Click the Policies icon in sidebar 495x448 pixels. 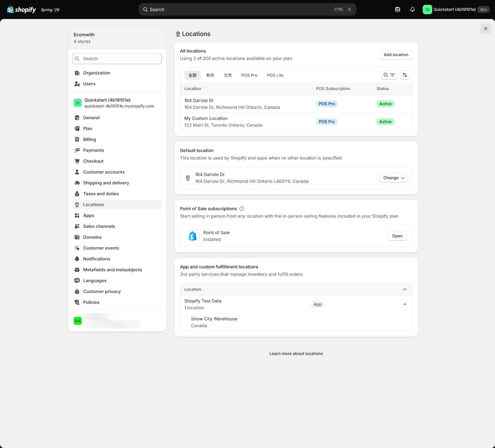tap(77, 302)
